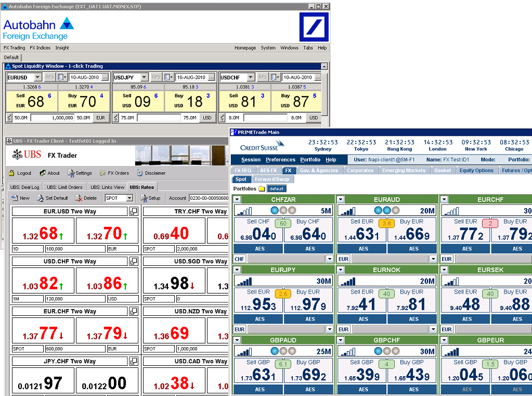The height and width of the screenshot is (396, 532).
Task: Click the Account field in UBS Rates toolbar
Action: (209, 198)
